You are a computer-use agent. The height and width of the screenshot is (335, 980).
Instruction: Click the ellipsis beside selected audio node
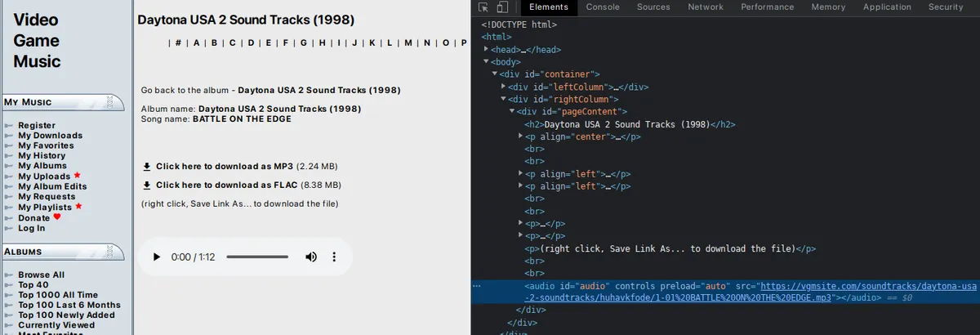tap(477, 287)
